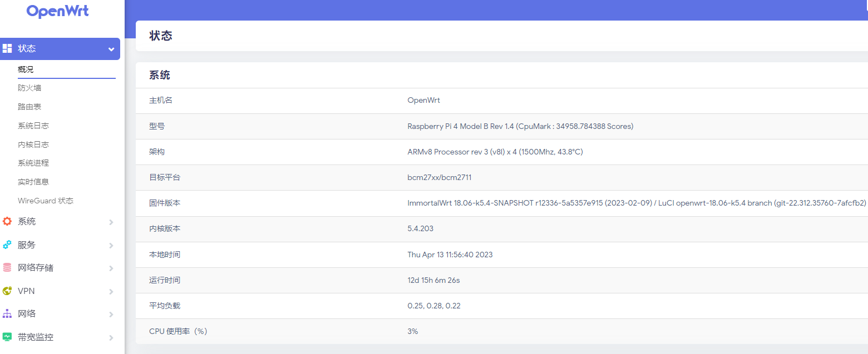Select the 系统 gear icon
The image size is (868, 354).
[7, 221]
